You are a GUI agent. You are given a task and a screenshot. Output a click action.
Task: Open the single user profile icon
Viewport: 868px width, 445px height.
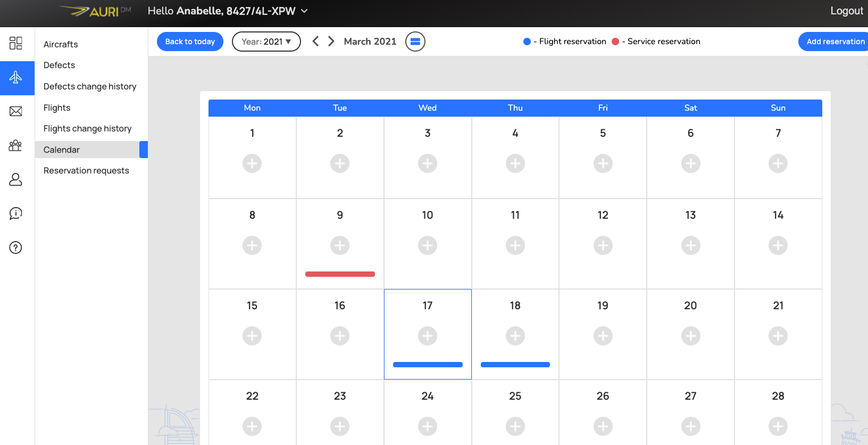(16, 179)
